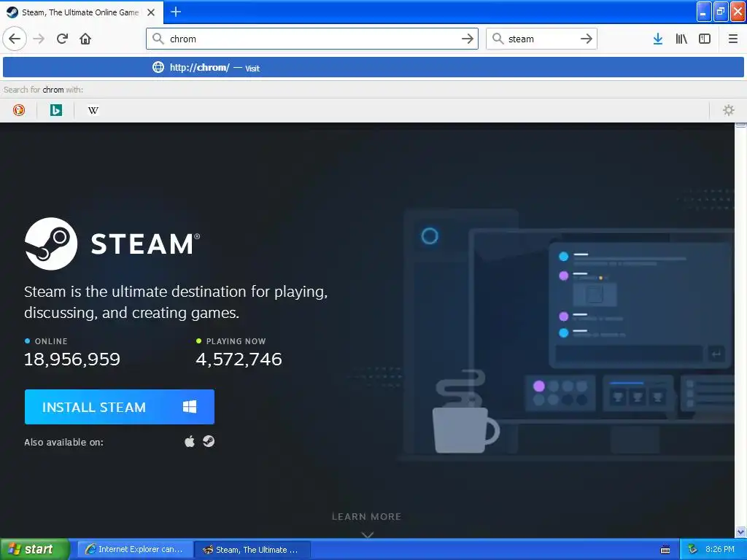The width and height of the screenshot is (747, 560).
Task: Open search settings gear icon
Action: (729, 111)
